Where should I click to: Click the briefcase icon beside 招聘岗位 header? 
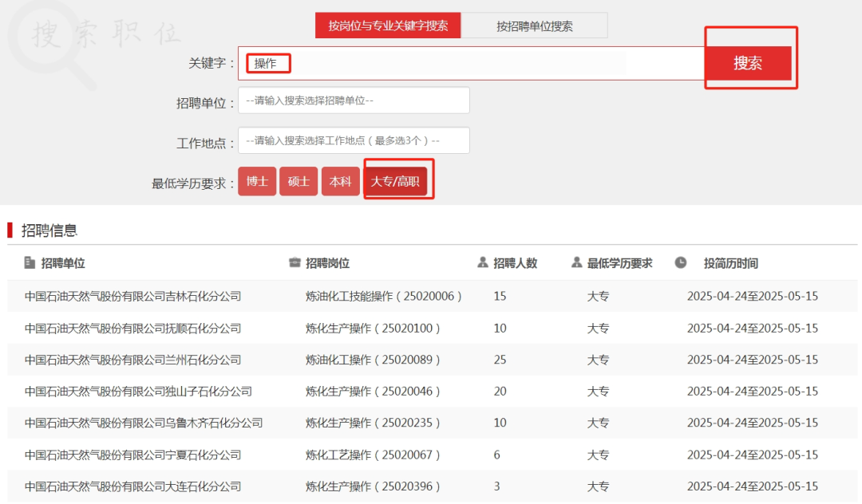(x=295, y=262)
